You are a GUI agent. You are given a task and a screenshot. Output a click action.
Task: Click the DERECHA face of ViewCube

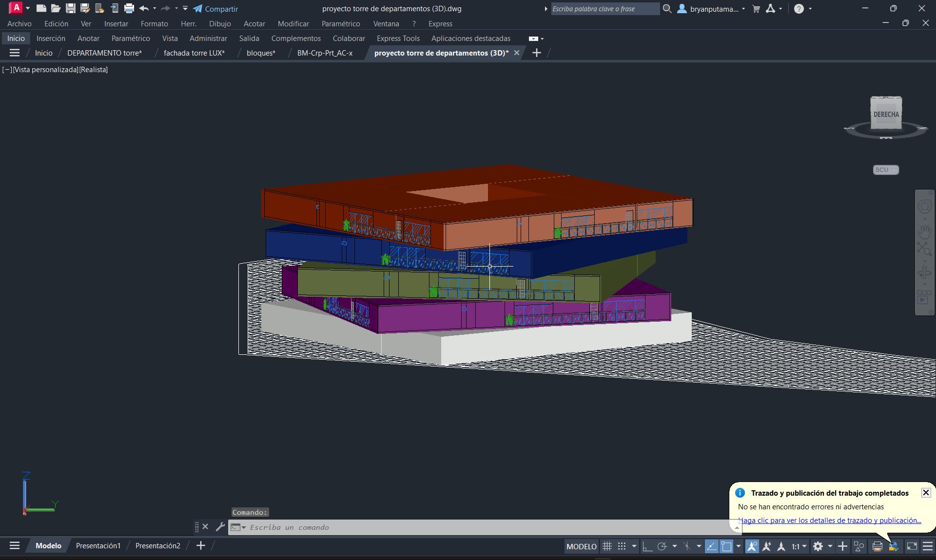(886, 115)
